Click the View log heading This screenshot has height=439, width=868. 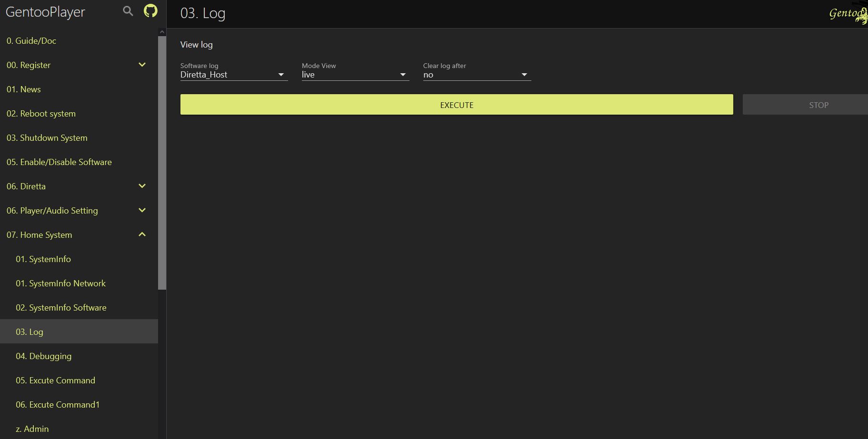(x=197, y=45)
